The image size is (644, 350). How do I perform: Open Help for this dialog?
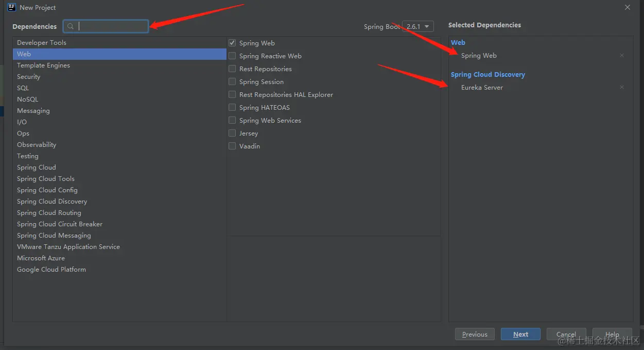(x=612, y=334)
